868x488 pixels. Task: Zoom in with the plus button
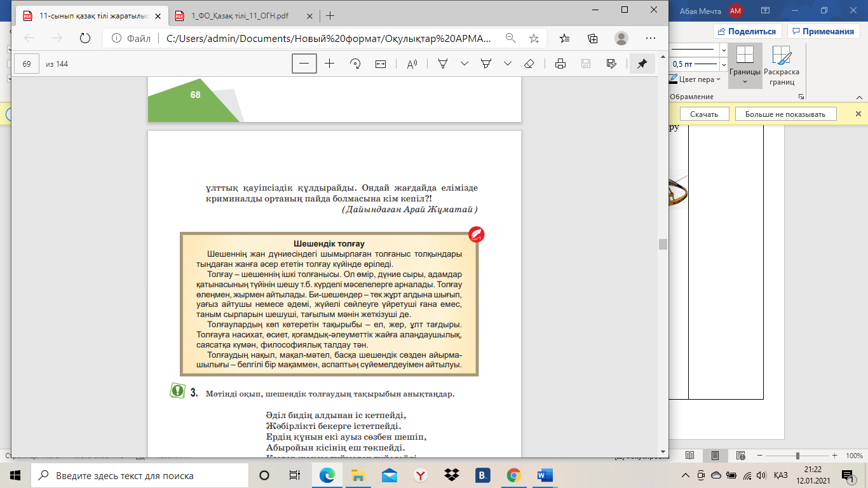click(330, 64)
